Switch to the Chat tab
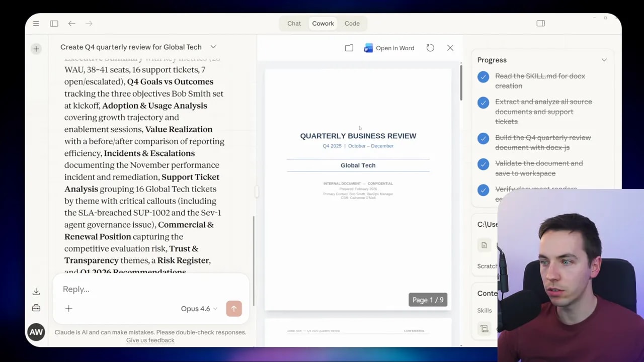 [x=294, y=23]
